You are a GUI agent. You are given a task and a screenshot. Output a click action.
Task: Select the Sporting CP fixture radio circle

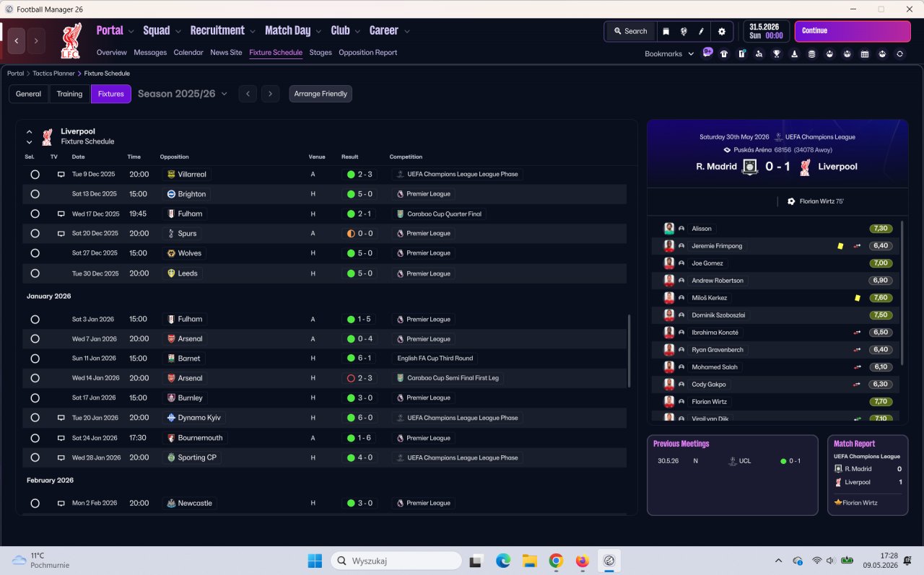35,457
